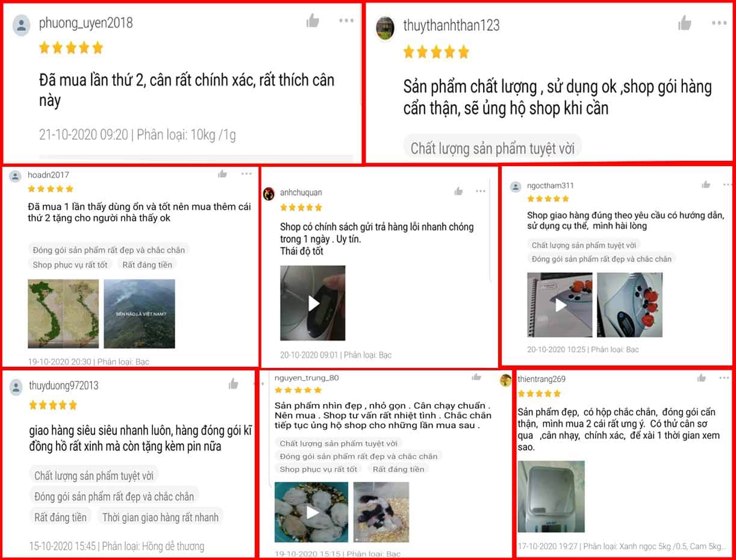The image size is (736, 560).
Task: Like thuythanhthan123's review with thumbs-up
Action: (685, 23)
